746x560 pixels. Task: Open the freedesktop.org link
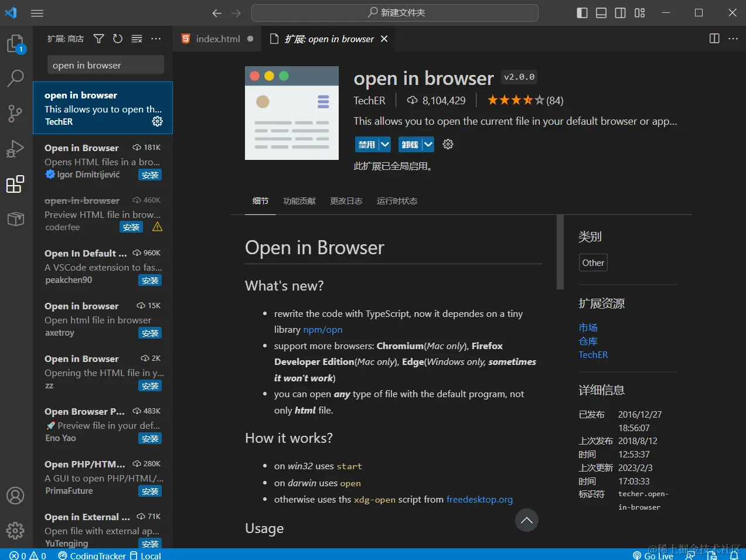479,500
